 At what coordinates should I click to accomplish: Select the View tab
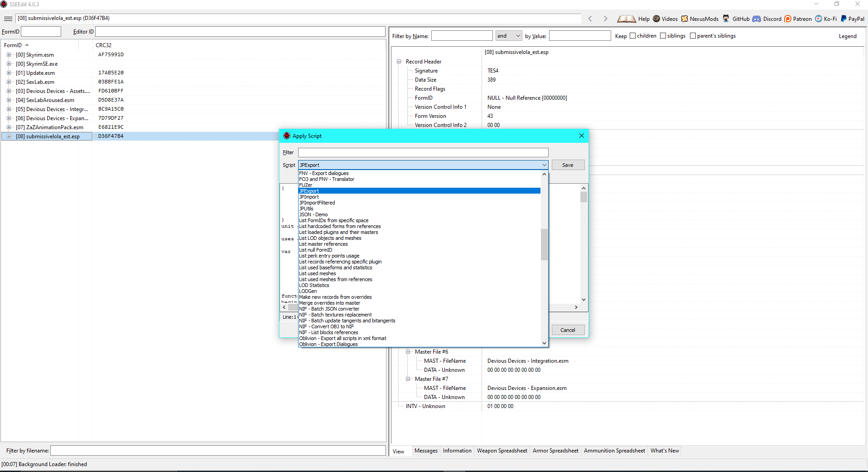coord(399,451)
